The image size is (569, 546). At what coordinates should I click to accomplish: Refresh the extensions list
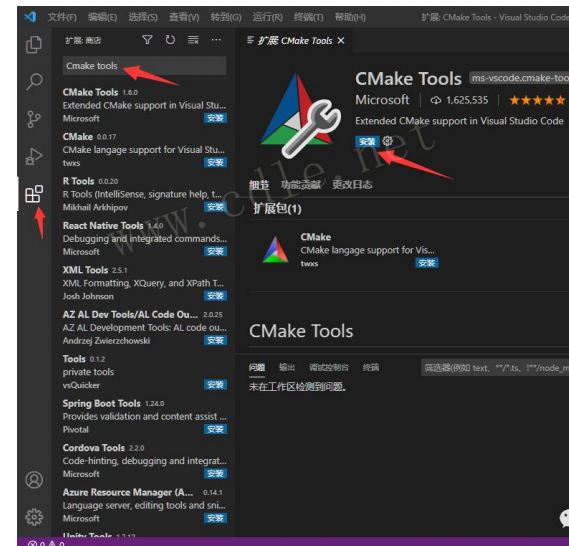click(170, 40)
